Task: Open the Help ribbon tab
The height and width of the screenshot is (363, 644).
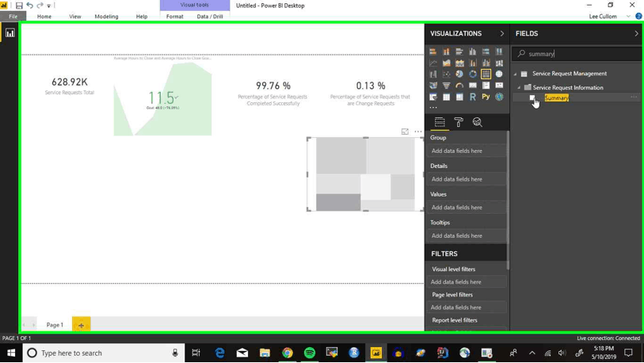Action: click(142, 17)
